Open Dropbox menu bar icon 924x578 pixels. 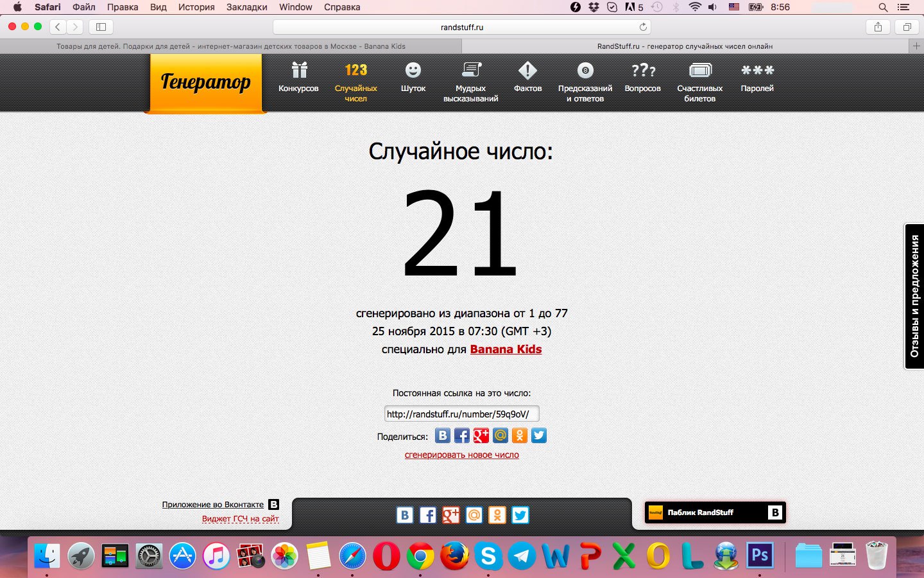(x=594, y=7)
